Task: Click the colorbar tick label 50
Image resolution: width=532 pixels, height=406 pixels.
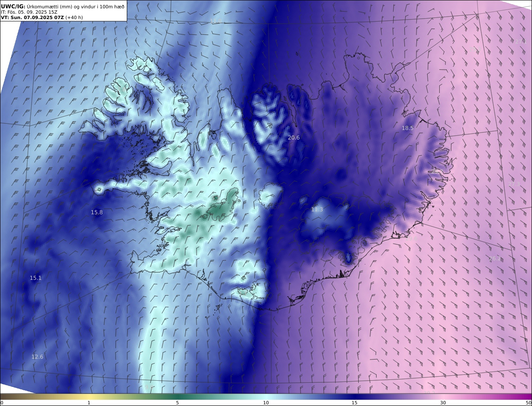Action: [x=529, y=403]
